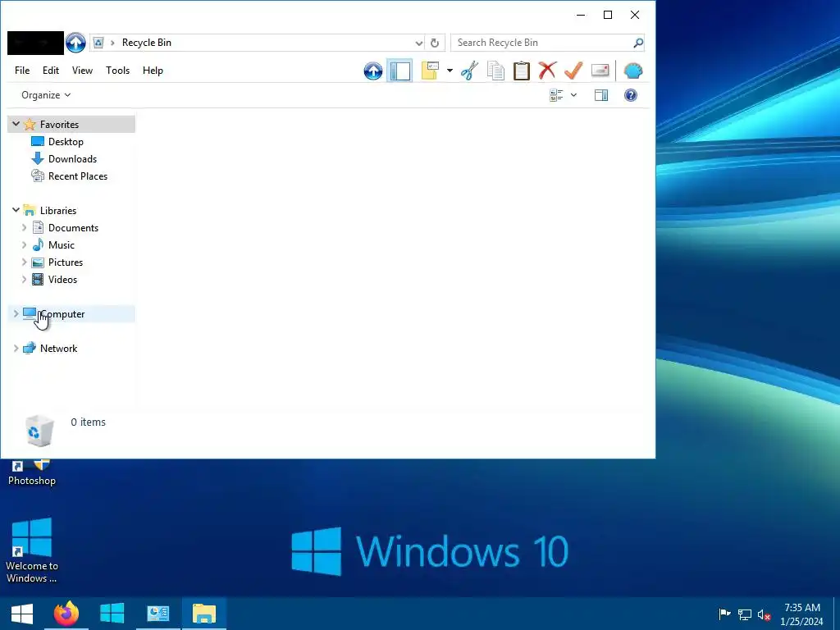Click the Cut scissors icon

click(469, 71)
